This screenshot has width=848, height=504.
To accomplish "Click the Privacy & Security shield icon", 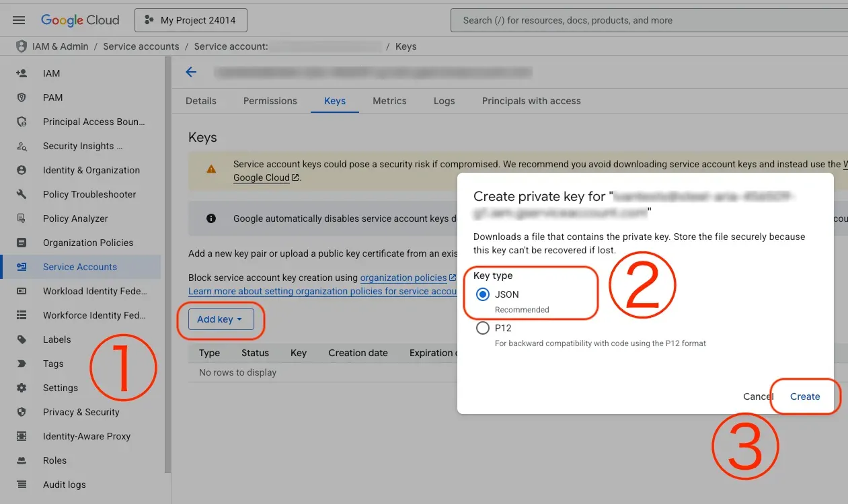I will (22, 412).
